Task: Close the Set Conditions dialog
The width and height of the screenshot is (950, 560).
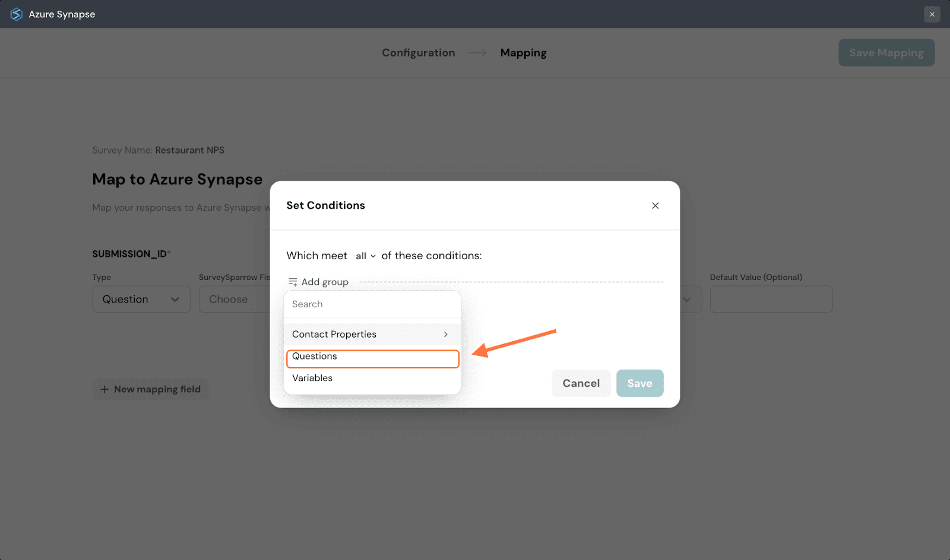Action: point(655,206)
